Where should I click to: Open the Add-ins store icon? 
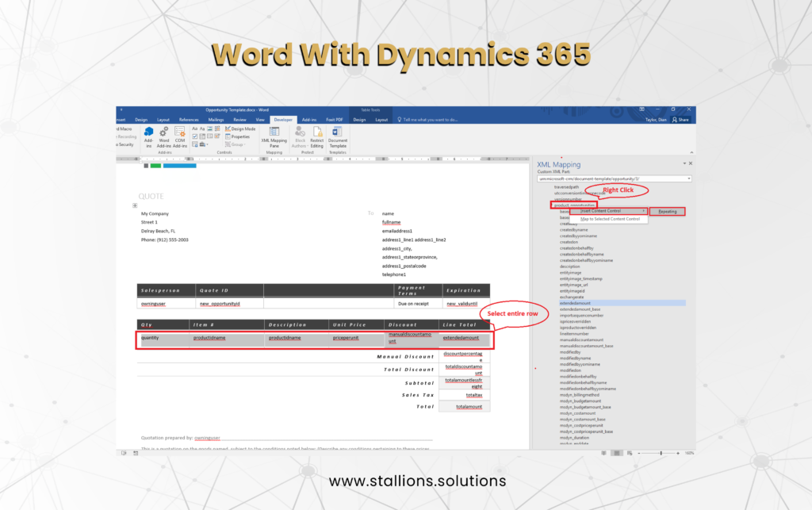[148, 137]
